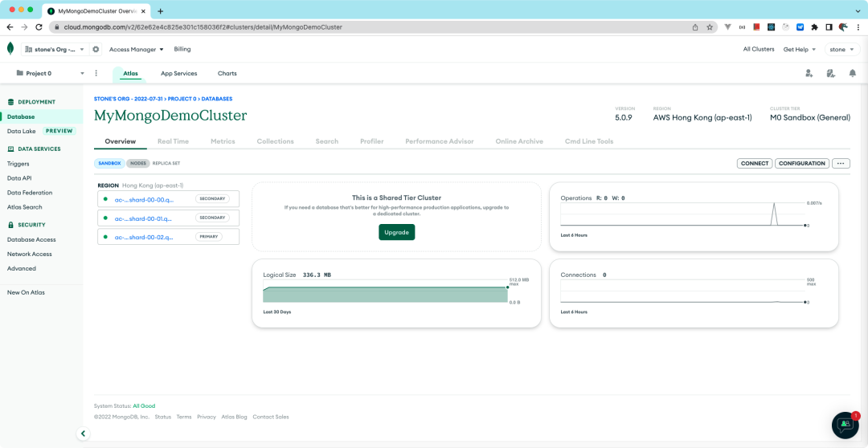Click the Data Services icon
Image resolution: width=868 pixels, height=448 pixels.
tap(10, 149)
